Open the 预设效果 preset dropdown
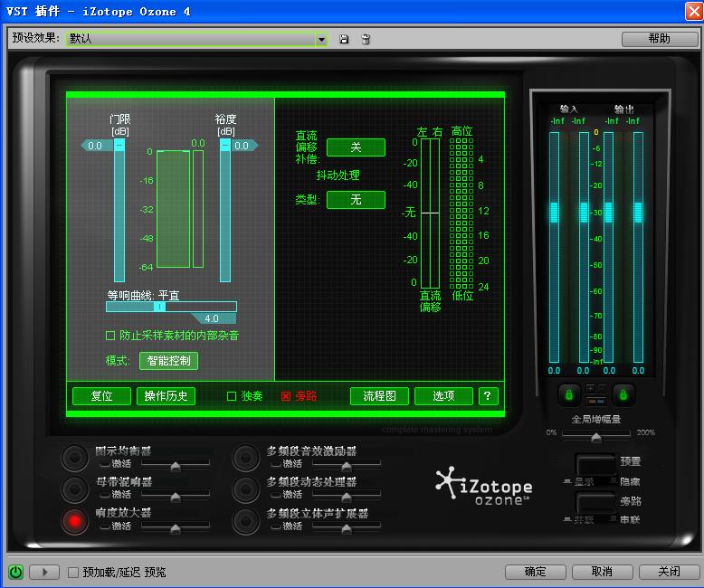Image resolution: width=704 pixels, height=588 pixels. coord(321,39)
